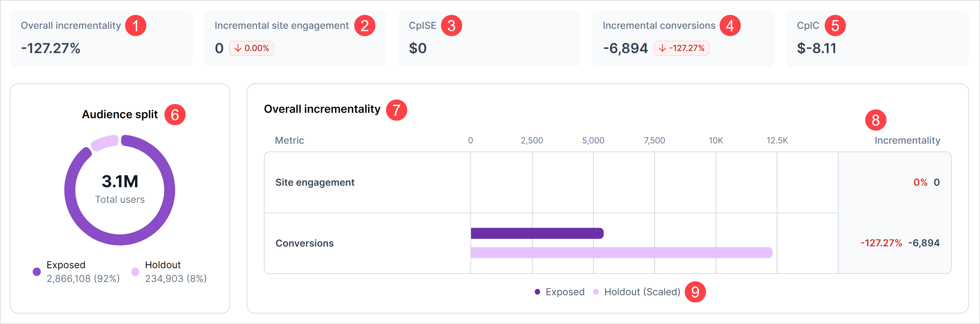Viewport: 980px width, 324px height.
Task: Click callout marker 4 near Incremental conversions
Action: 730,26
